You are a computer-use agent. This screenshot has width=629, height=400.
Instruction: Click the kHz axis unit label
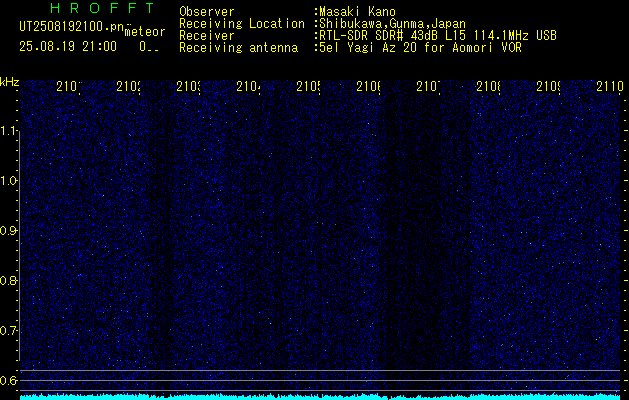click(9, 82)
